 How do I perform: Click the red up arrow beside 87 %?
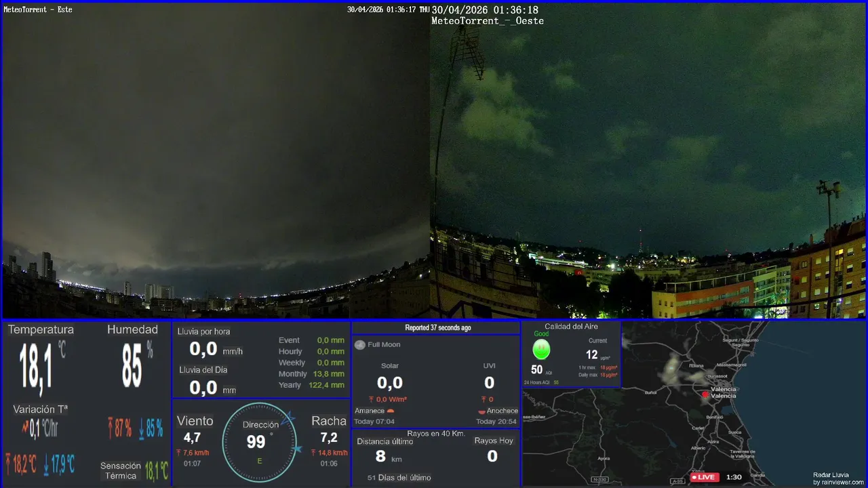111,428
